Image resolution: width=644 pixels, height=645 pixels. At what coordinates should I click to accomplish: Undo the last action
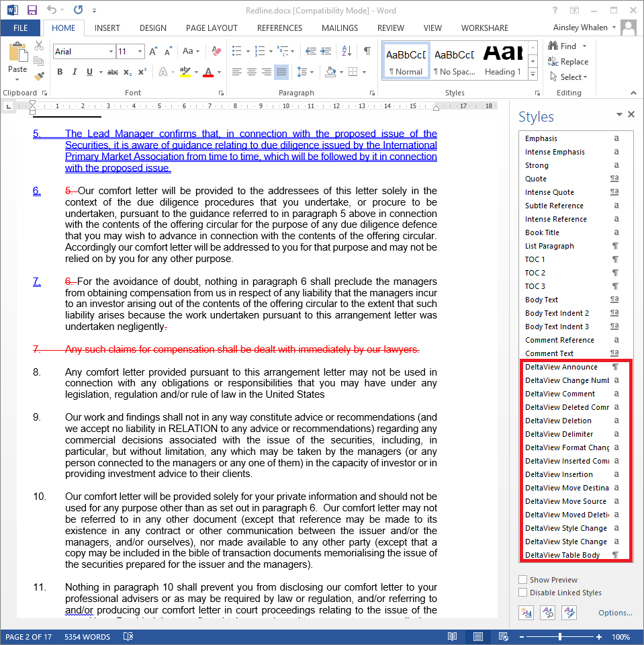52,10
